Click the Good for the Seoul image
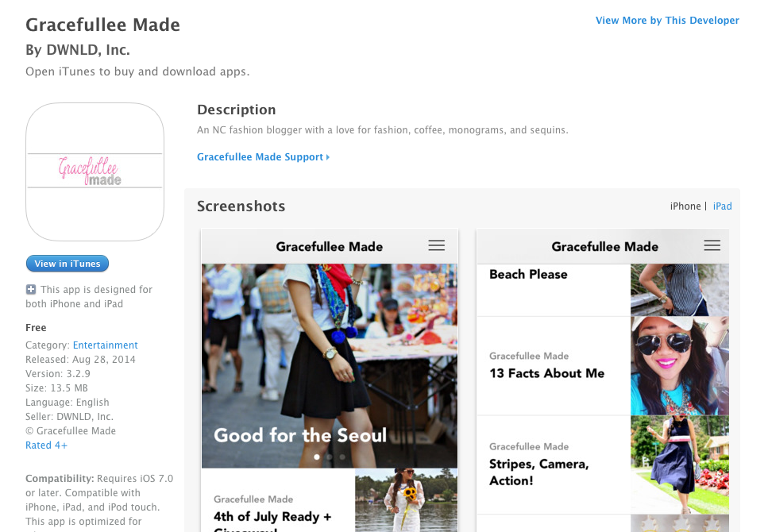 pos(329,366)
